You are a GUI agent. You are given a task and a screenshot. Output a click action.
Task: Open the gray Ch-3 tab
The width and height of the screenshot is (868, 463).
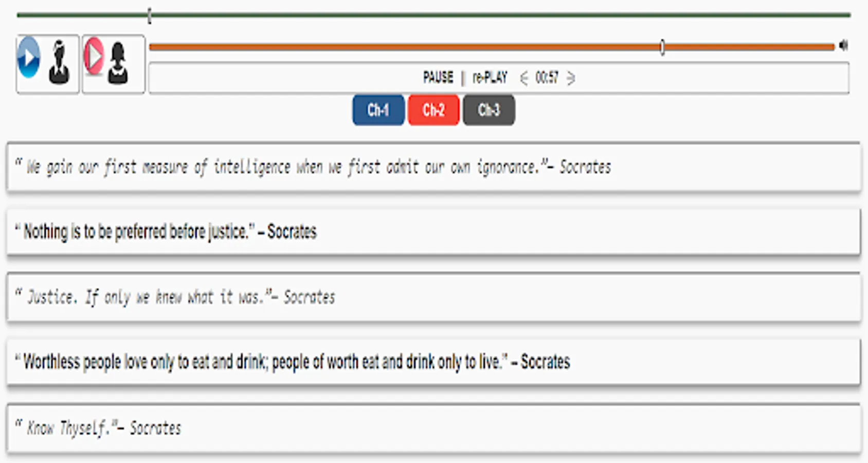489,110
